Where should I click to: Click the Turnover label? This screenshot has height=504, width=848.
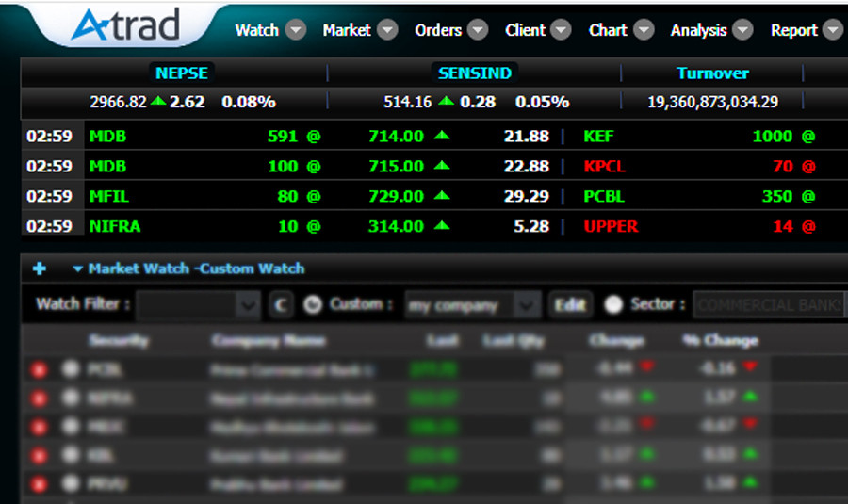[x=713, y=73]
